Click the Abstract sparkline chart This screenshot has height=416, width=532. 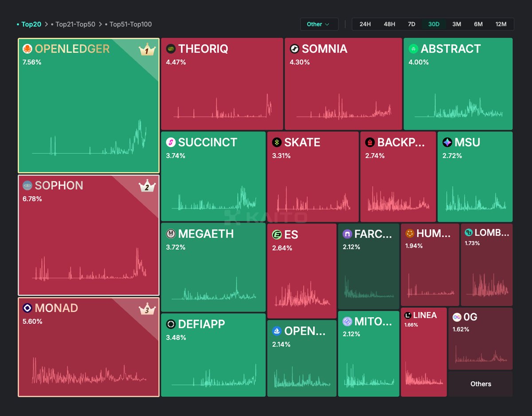(x=458, y=106)
